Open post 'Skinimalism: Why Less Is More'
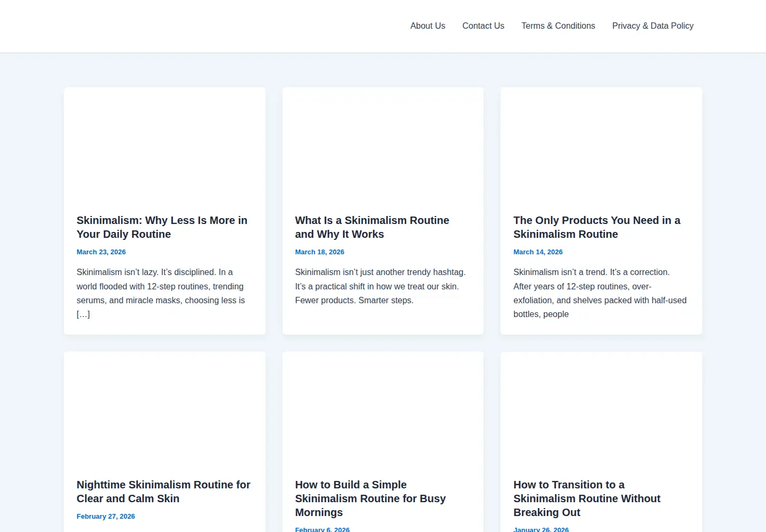This screenshot has height=532, width=766. (162, 227)
